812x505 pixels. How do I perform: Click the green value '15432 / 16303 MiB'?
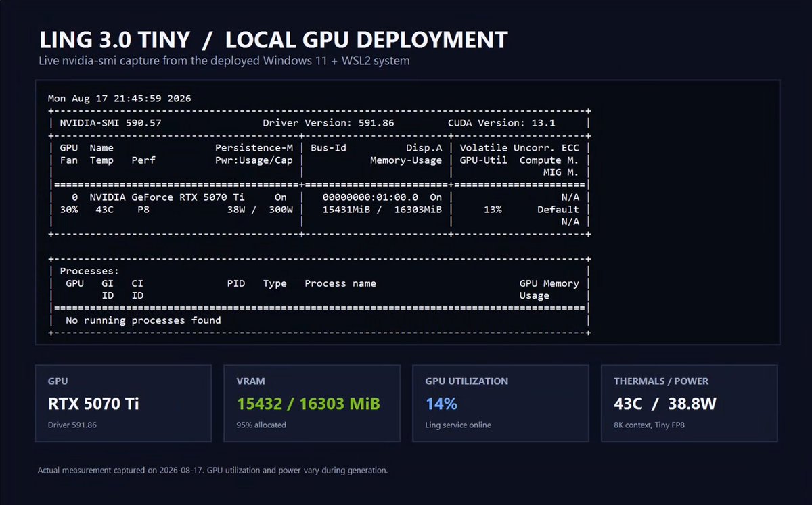(x=308, y=404)
